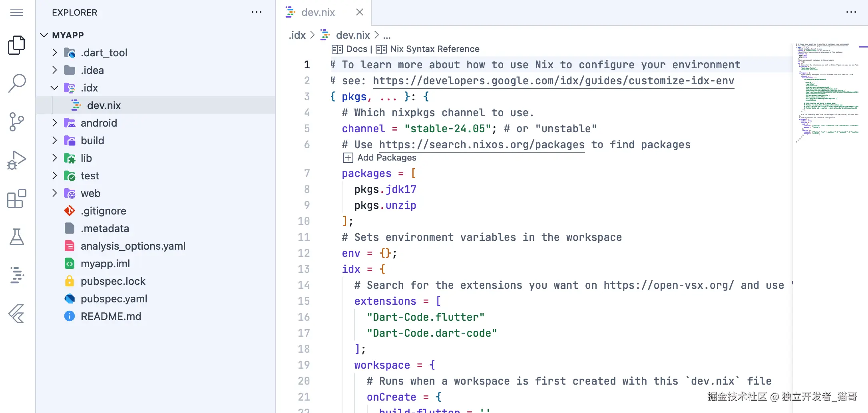Screen dimensions: 868x413
Task: Open the Search view
Action: click(17, 83)
